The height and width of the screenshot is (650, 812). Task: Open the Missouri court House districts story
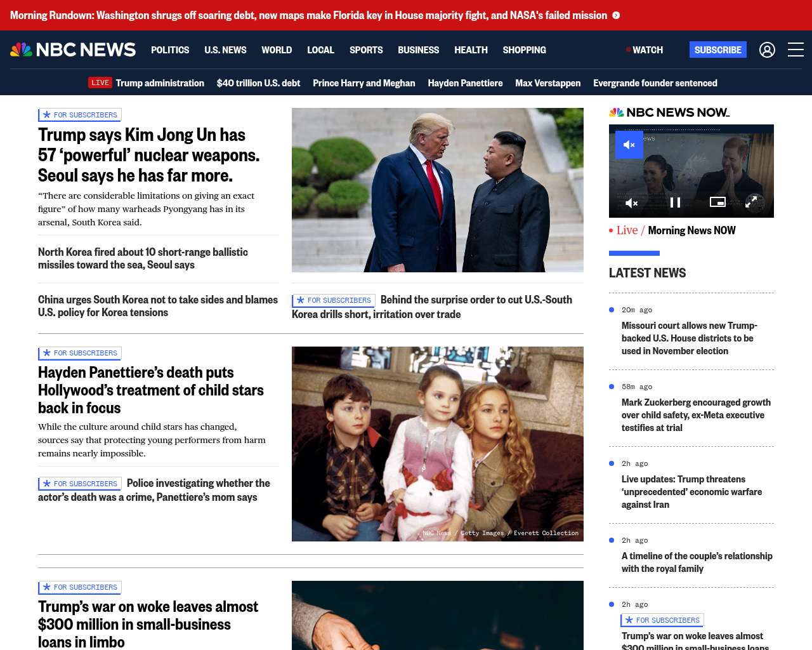click(x=690, y=338)
